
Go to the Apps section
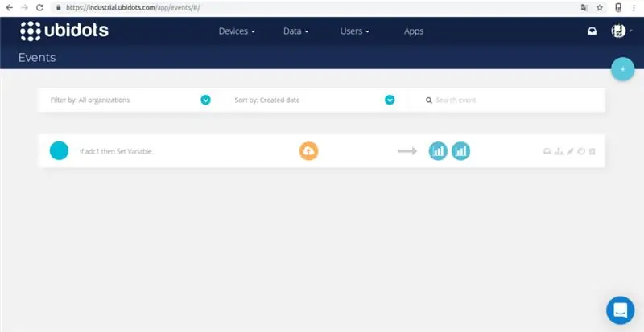tap(414, 31)
